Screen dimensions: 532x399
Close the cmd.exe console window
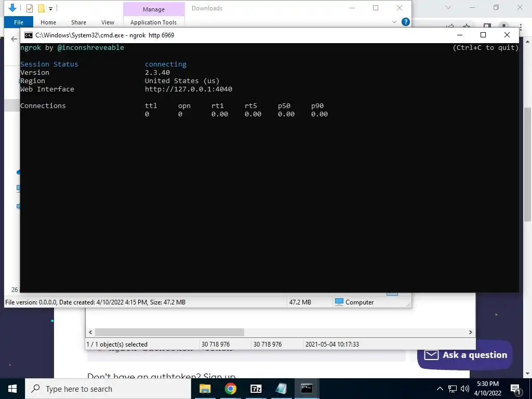coord(507,35)
